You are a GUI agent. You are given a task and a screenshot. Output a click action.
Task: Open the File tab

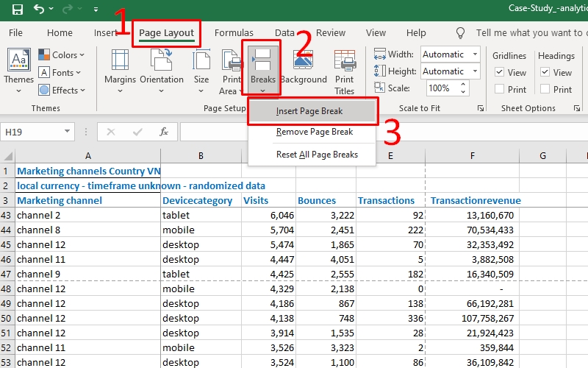pos(15,33)
